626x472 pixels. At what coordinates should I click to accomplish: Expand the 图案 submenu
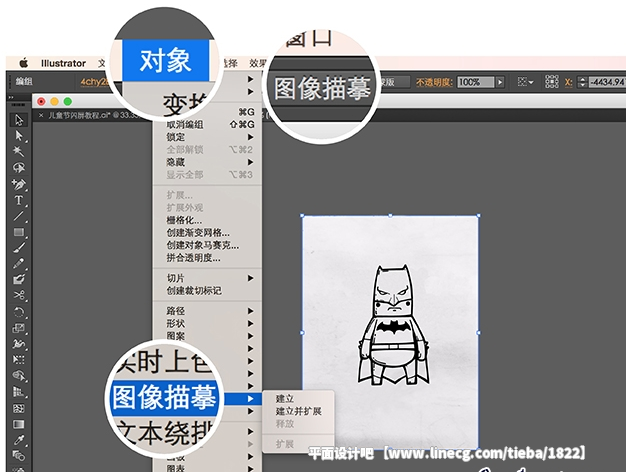(207, 336)
